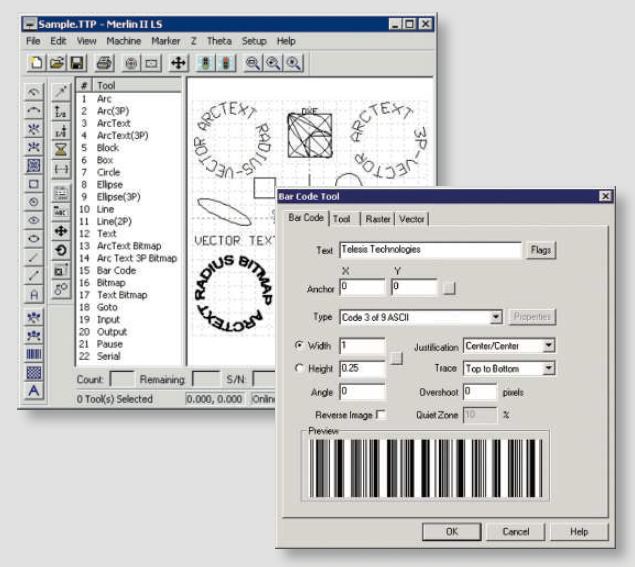
Task: Click the zoom out magnifier icon
Action: pos(253,63)
